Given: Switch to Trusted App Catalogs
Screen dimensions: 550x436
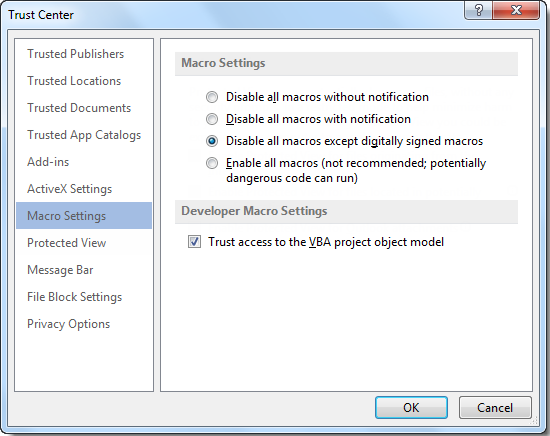Looking at the screenshot, I should (84, 135).
